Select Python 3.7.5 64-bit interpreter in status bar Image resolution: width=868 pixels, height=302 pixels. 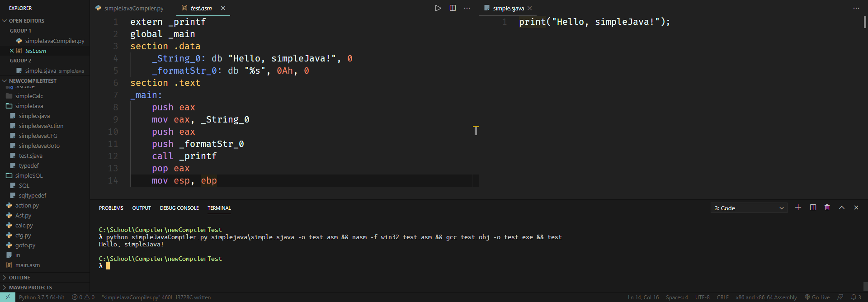tap(42, 297)
